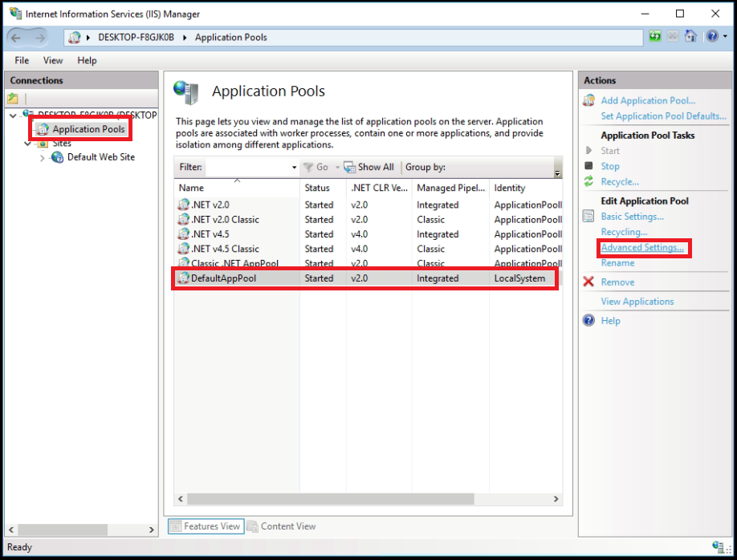Click Stop under Application Pool Tasks

[610, 166]
